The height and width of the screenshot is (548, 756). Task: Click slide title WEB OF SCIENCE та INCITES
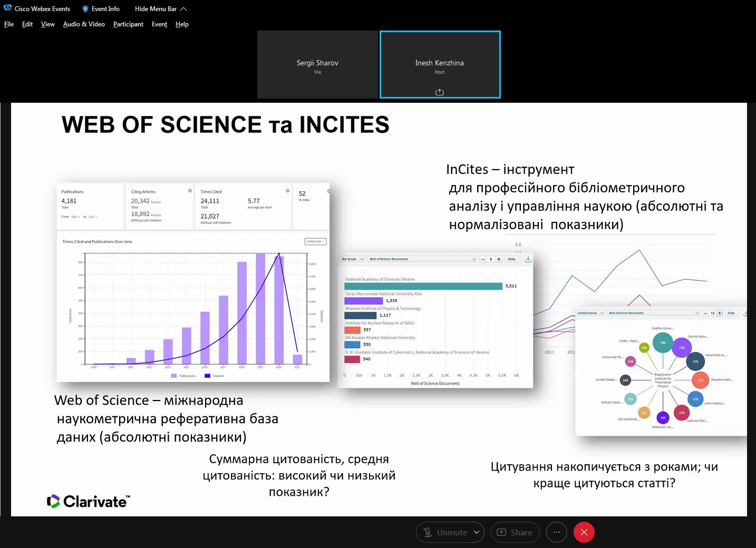pos(226,125)
